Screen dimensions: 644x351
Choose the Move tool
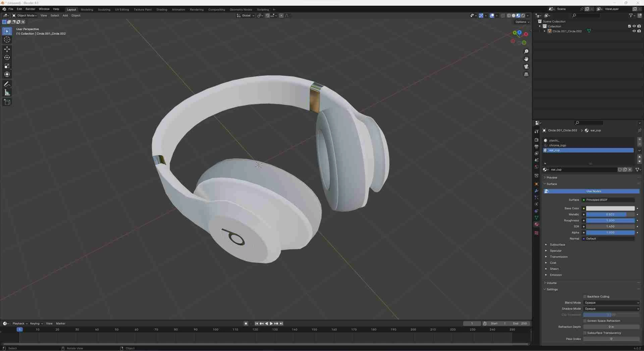pyautogui.click(x=7, y=49)
